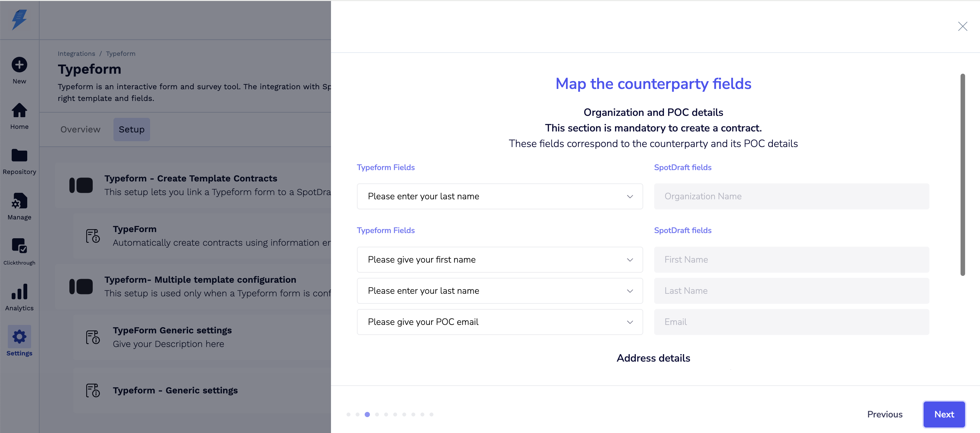
Task: Click the Next button
Action: (x=944, y=414)
